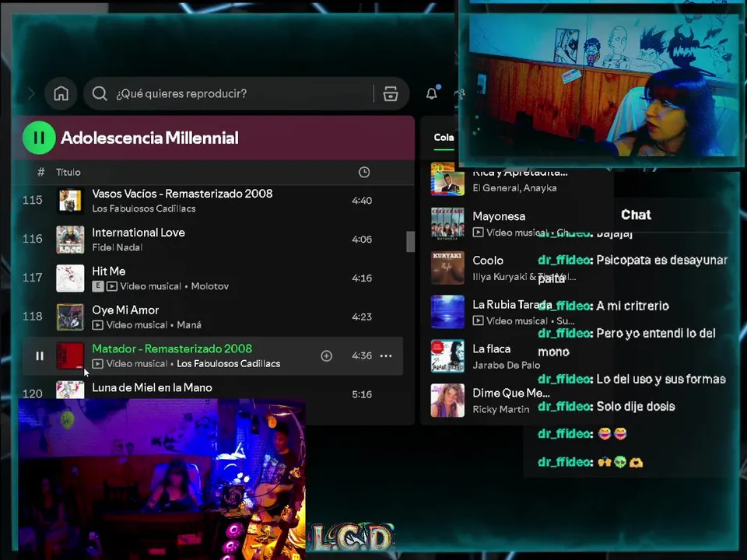Select track Vasos Vacíos - Remasterizado 2008
Viewport: 747px width, 560px height.
pos(182,194)
